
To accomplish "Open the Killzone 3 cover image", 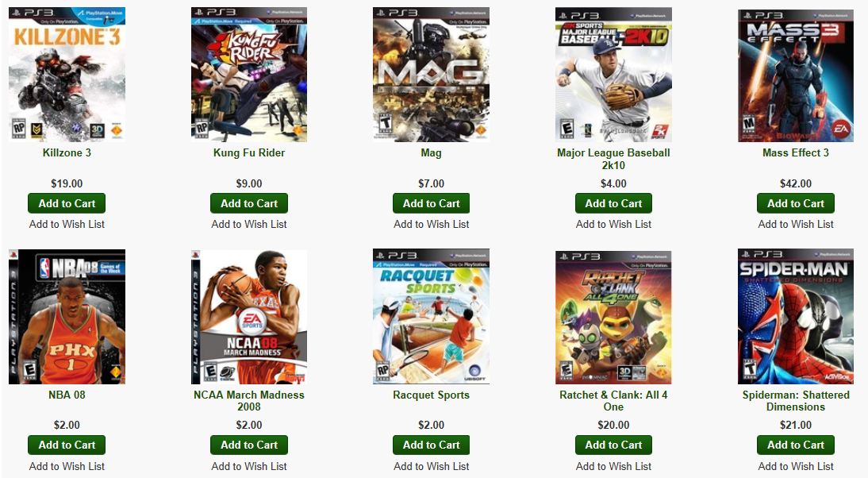I will tap(67, 75).
